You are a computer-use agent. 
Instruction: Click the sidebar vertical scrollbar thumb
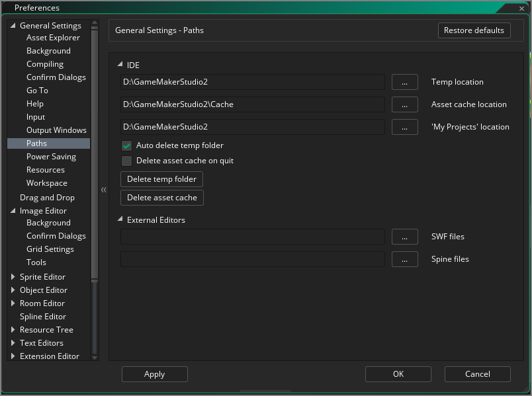(x=95, y=154)
